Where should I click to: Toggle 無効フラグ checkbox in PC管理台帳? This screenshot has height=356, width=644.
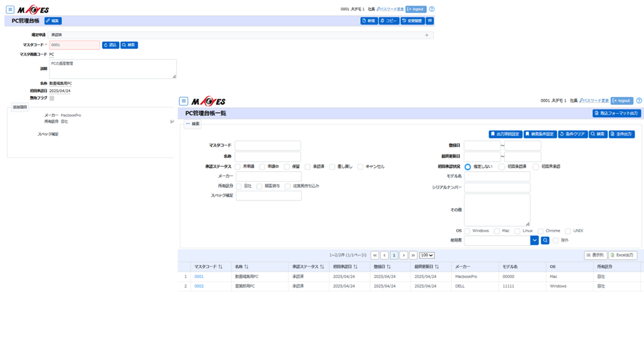[52, 98]
